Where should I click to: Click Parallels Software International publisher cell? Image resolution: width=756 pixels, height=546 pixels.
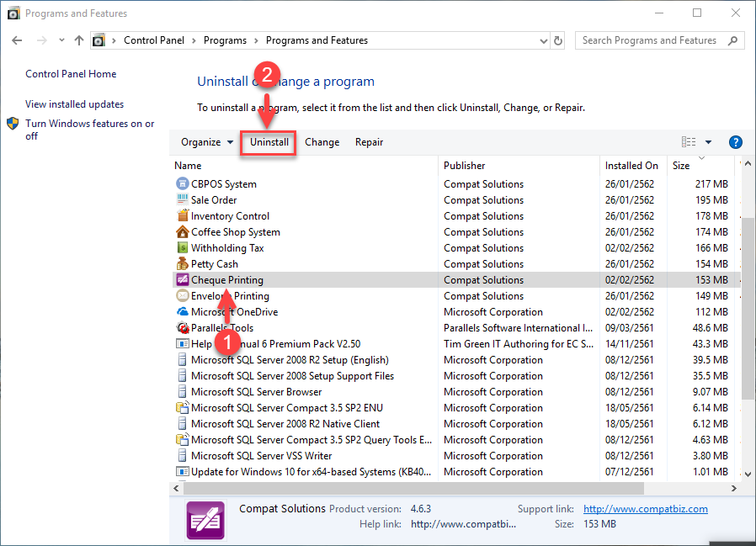coord(519,328)
